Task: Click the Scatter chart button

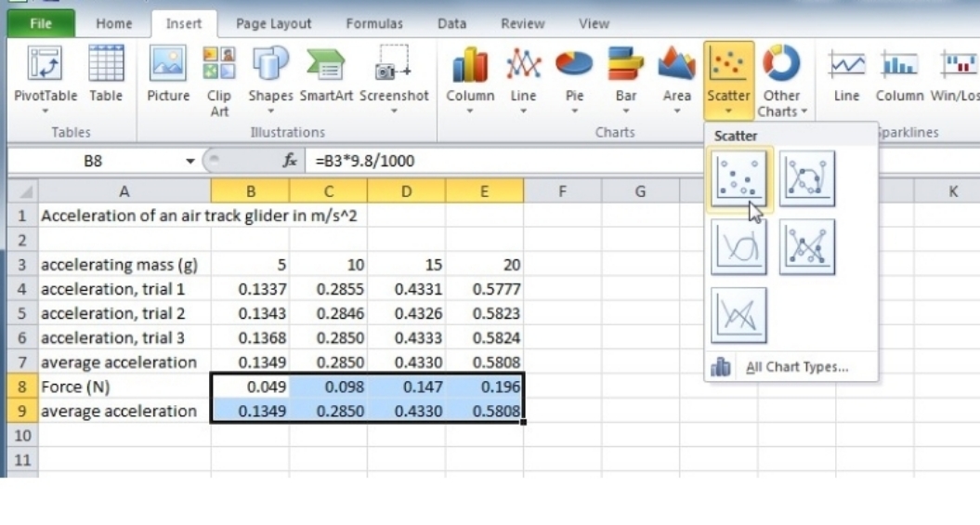Action: pyautogui.click(x=728, y=80)
